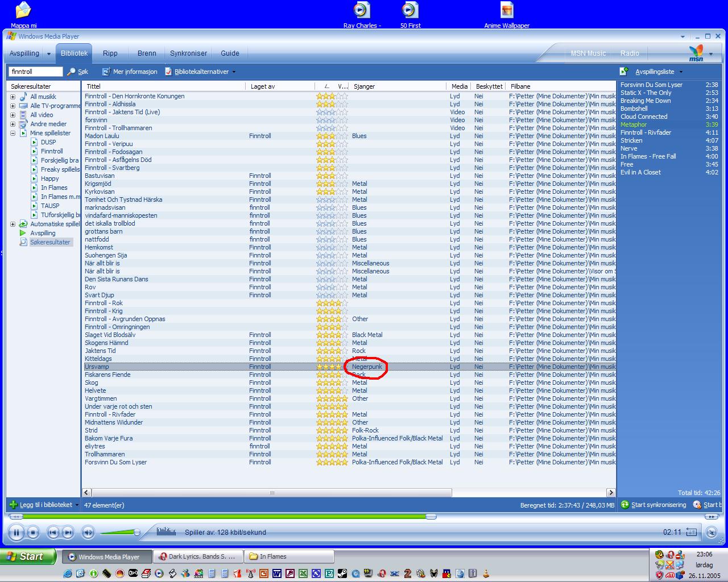Launch Word from the quick launch bar
This screenshot has height=582, width=728.
[276, 573]
